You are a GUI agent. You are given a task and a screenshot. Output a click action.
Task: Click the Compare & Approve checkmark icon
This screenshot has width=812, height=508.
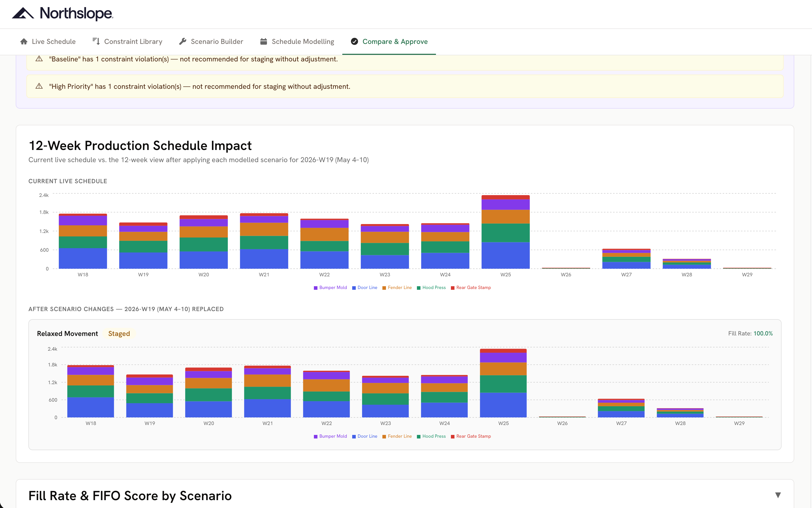(x=354, y=41)
